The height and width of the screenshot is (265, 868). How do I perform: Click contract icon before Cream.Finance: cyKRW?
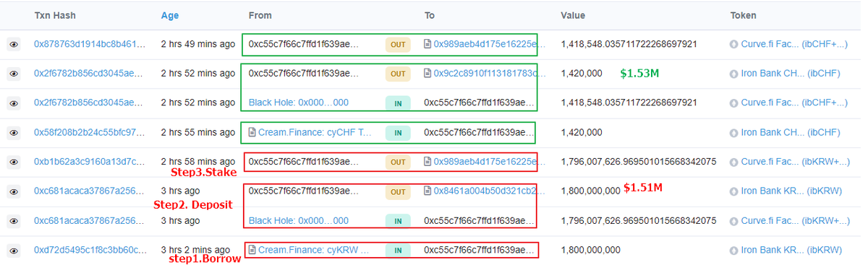tap(252, 251)
